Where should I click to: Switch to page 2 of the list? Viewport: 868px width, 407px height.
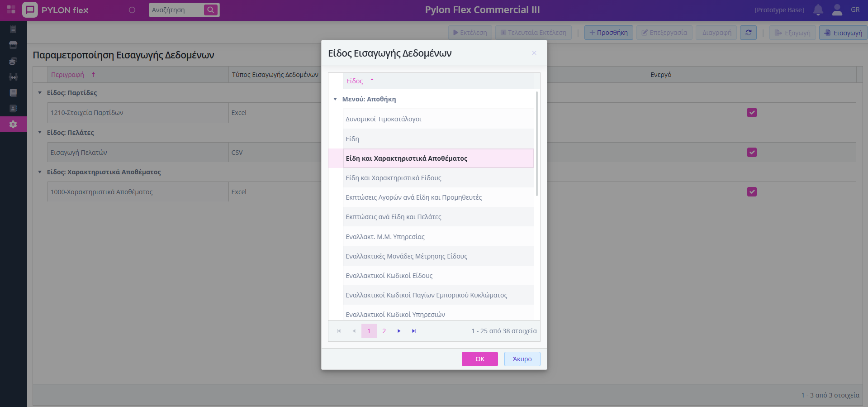coord(384,331)
